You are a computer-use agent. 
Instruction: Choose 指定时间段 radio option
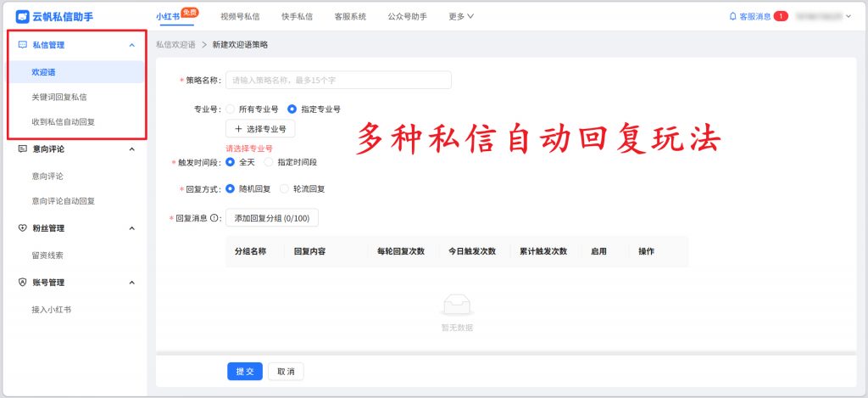pos(269,162)
